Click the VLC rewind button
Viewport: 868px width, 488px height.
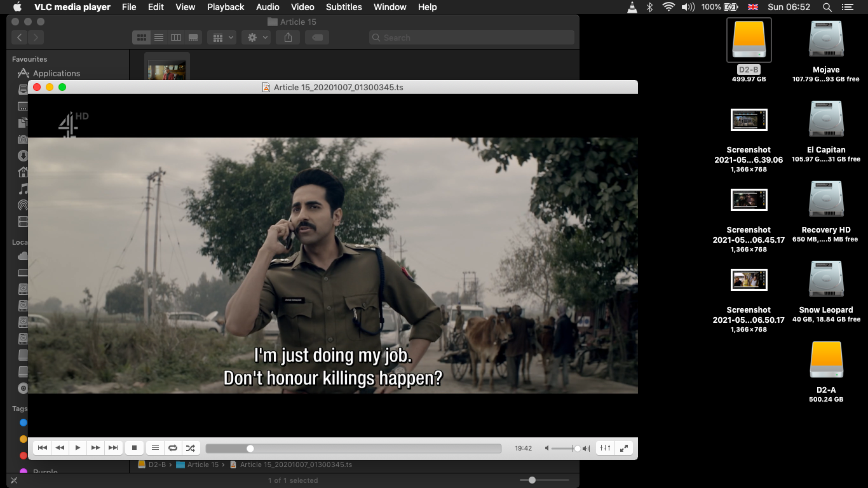pos(60,448)
